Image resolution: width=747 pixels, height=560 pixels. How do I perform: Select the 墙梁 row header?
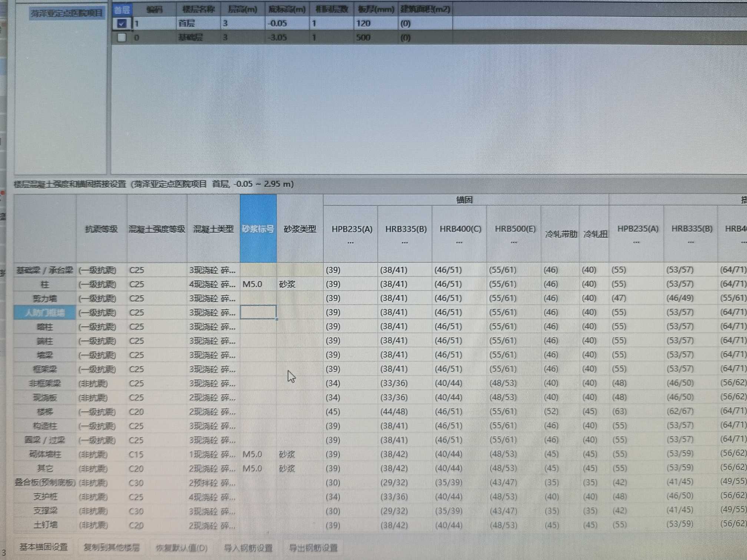tap(45, 355)
